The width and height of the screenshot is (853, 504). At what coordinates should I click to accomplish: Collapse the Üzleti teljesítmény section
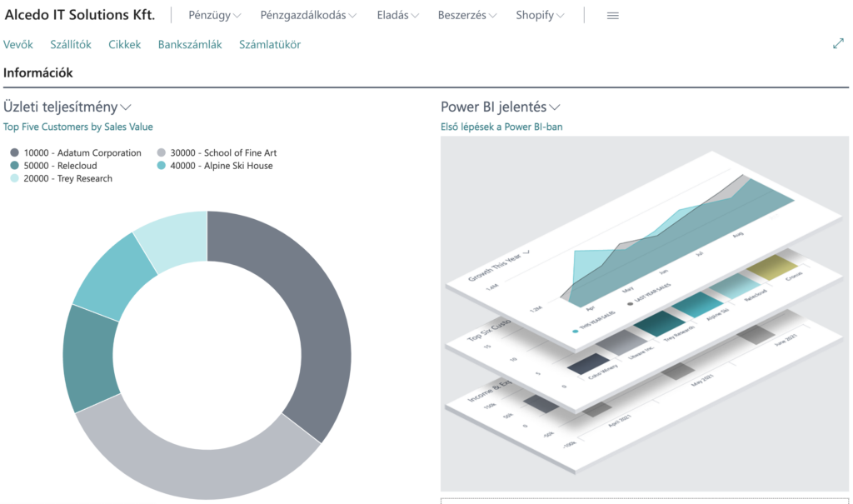click(x=126, y=107)
